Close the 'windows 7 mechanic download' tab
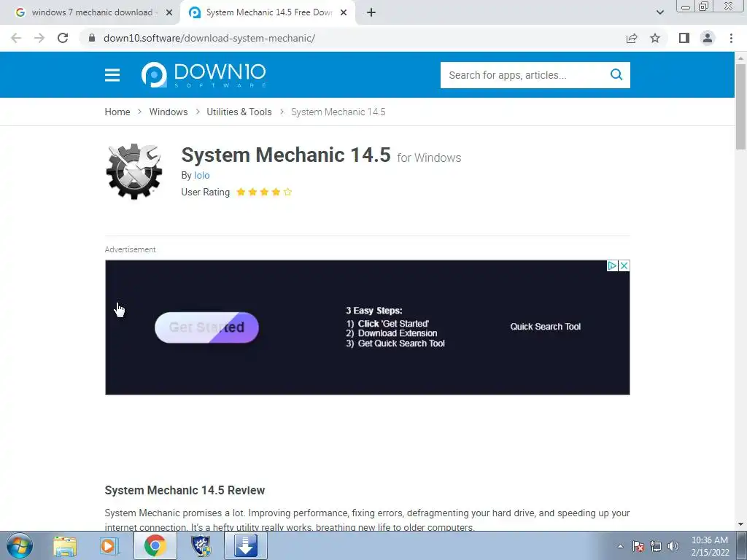This screenshot has height=560, width=747. (169, 12)
